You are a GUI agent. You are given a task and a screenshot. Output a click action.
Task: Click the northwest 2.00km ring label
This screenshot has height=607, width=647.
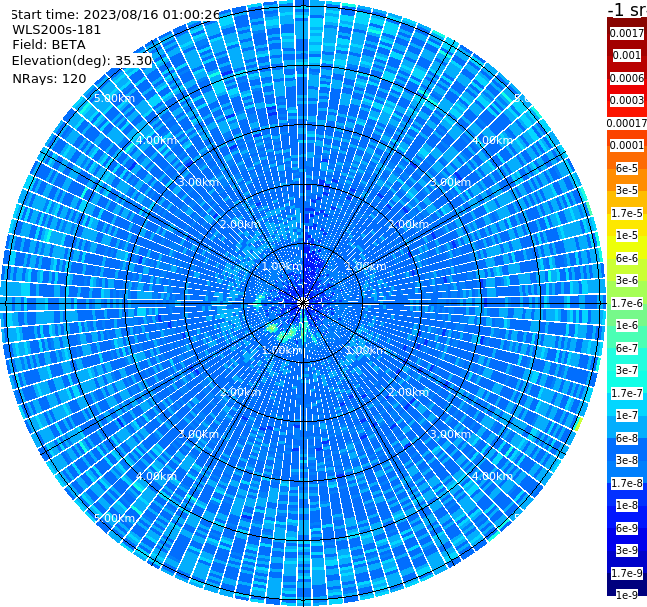click(x=241, y=224)
